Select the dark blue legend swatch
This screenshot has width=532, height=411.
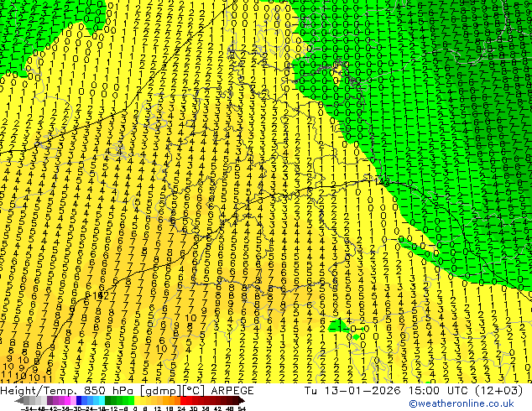click(x=79, y=400)
